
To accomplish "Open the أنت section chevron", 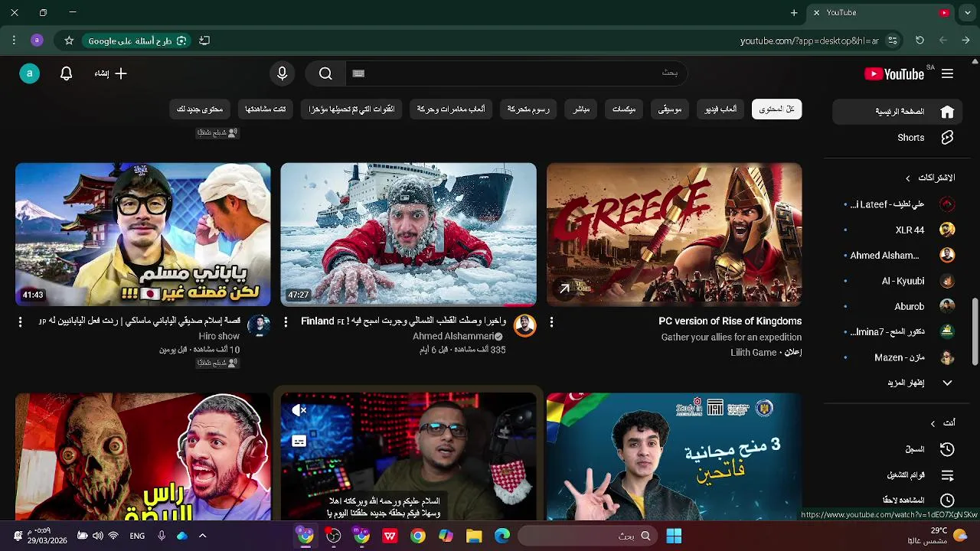I will click(933, 423).
